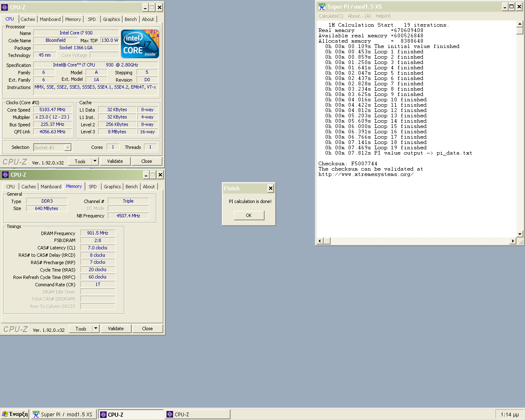525x420 pixels.
Task: Click the Super PI title bar icon
Action: click(x=322, y=7)
